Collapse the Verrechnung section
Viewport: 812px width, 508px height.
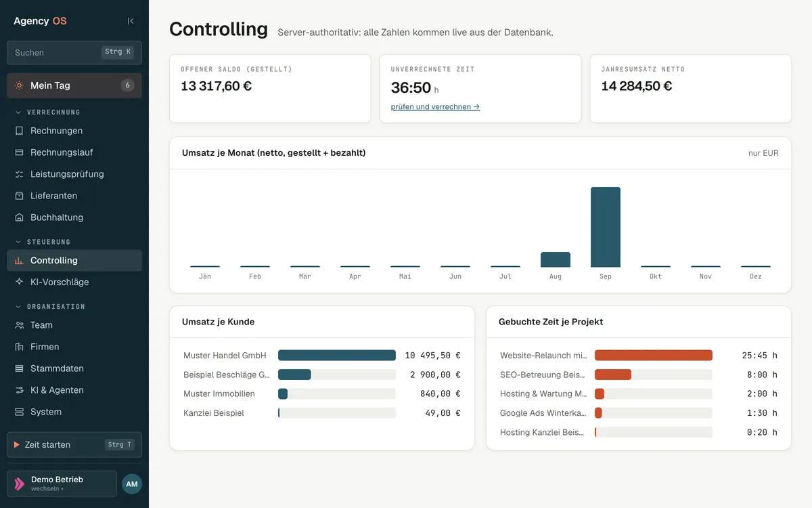pyautogui.click(x=47, y=112)
